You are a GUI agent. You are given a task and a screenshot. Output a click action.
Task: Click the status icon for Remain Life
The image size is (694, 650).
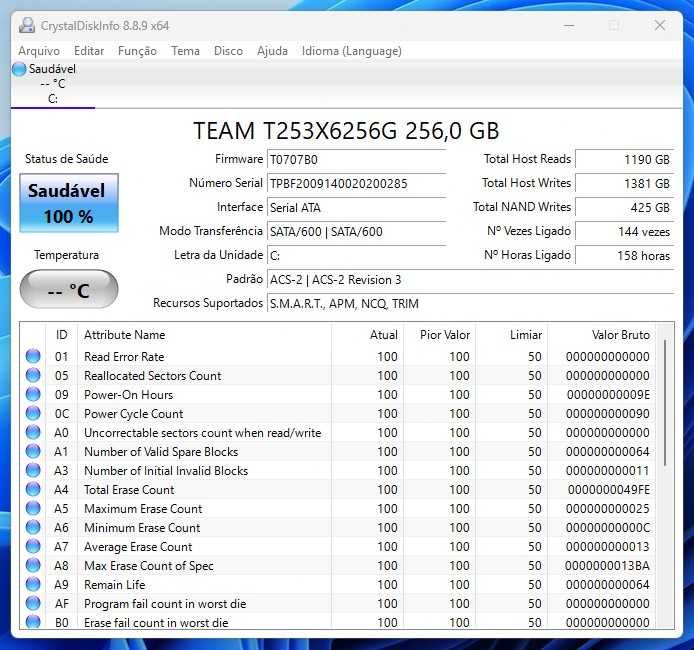coord(33,585)
